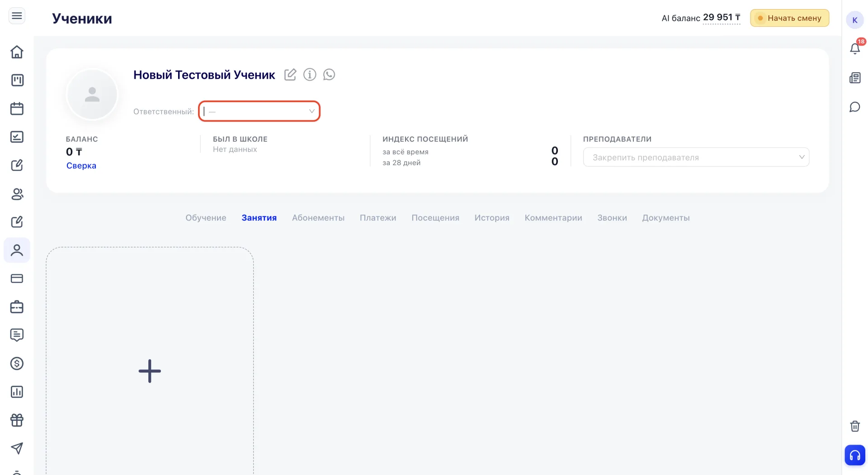
Task: Open the gift box sidebar icon
Action: [17, 420]
